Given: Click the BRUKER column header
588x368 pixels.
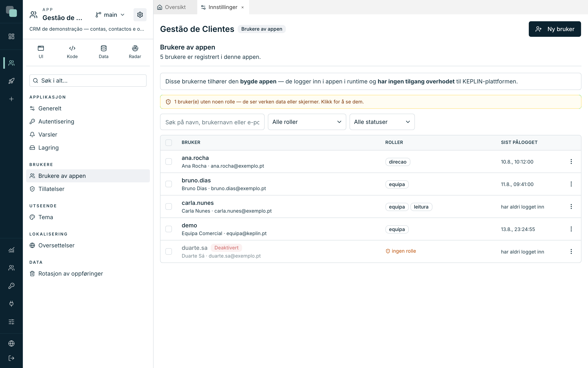Looking at the screenshot, I should (191, 142).
